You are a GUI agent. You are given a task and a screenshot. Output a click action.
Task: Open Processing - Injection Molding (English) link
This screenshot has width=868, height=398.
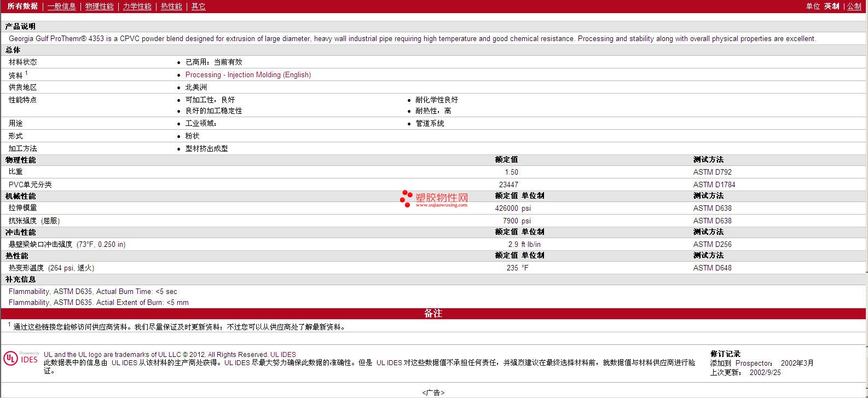click(x=248, y=75)
